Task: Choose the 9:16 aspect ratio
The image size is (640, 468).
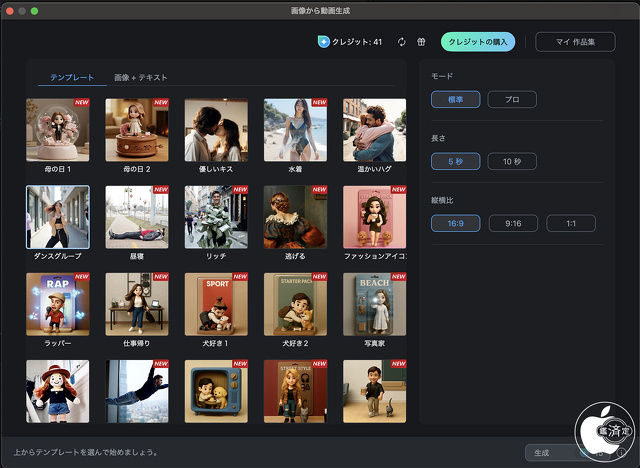Action: pyautogui.click(x=512, y=223)
